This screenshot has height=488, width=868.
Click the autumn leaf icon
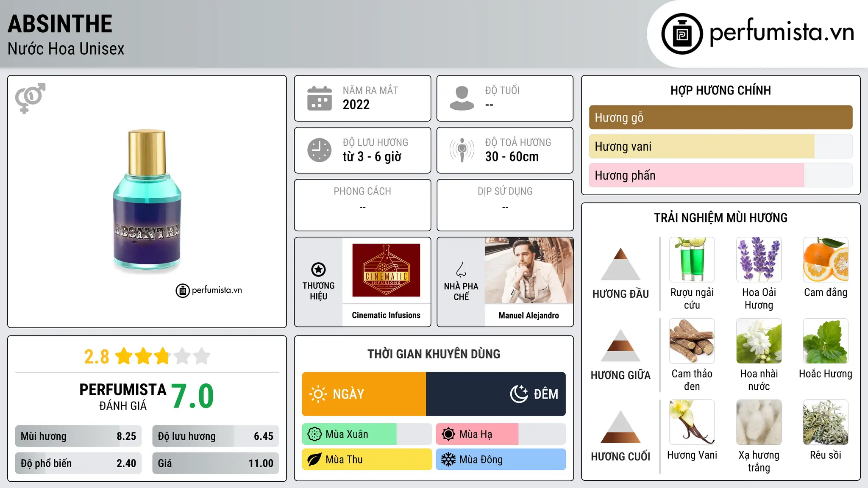314,460
